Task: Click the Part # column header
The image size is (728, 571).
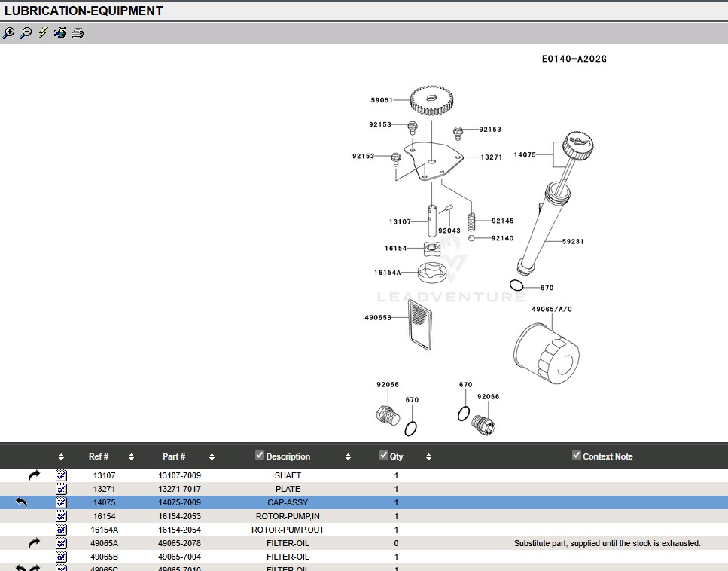Action: coord(174,456)
